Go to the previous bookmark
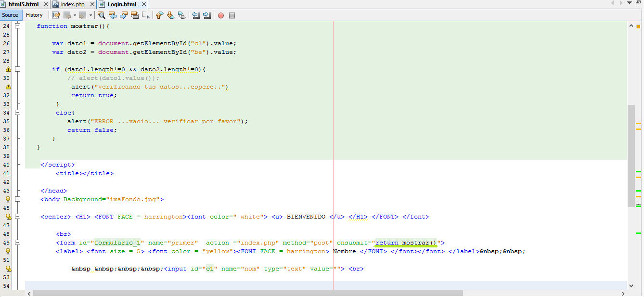The width and height of the screenshot is (644, 297). pos(160,15)
